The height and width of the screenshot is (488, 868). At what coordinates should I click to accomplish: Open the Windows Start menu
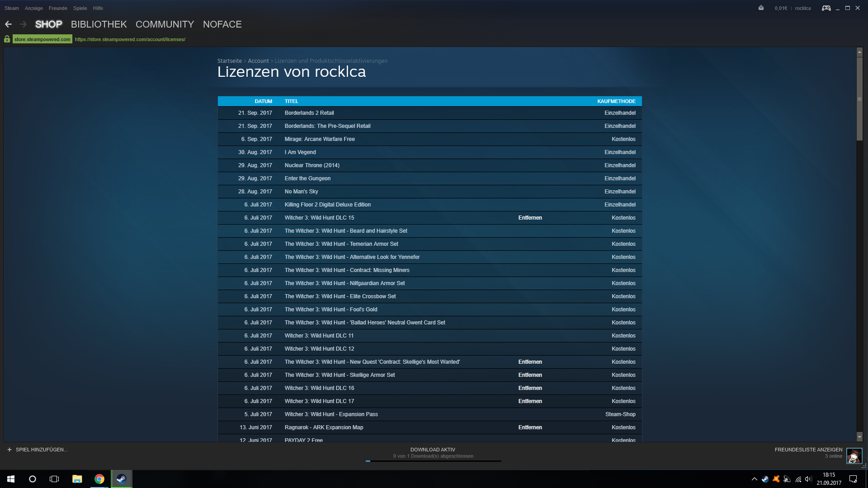(x=11, y=479)
